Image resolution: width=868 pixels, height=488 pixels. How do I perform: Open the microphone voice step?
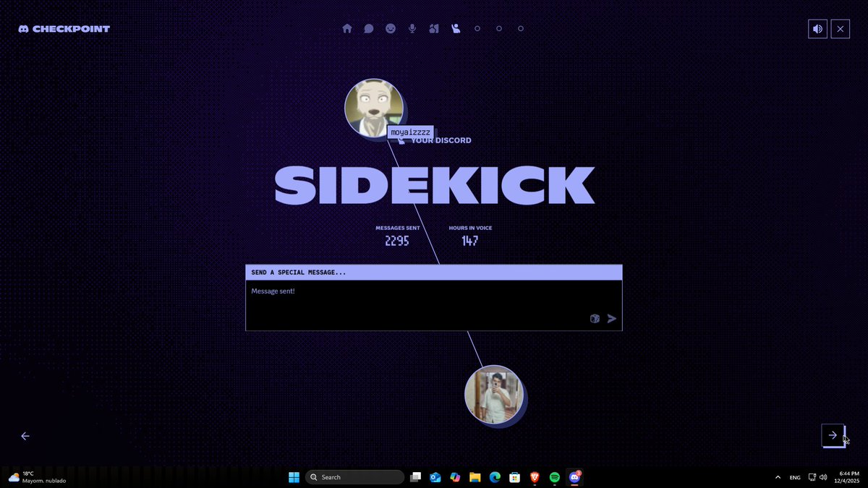[412, 29]
